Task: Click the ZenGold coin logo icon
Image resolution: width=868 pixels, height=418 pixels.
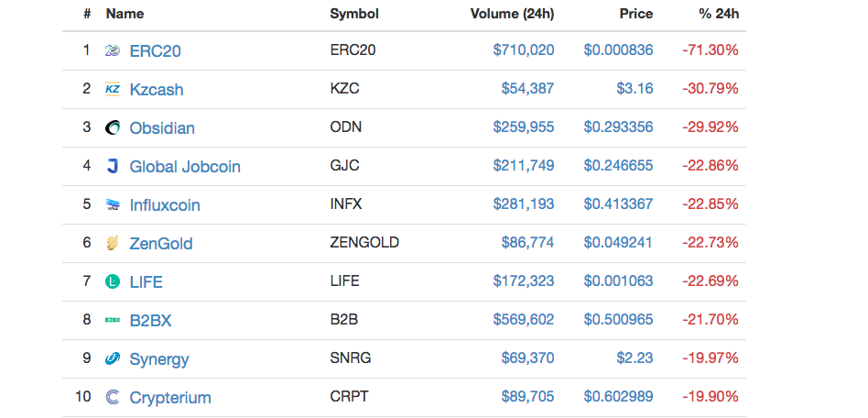Action: (x=113, y=243)
